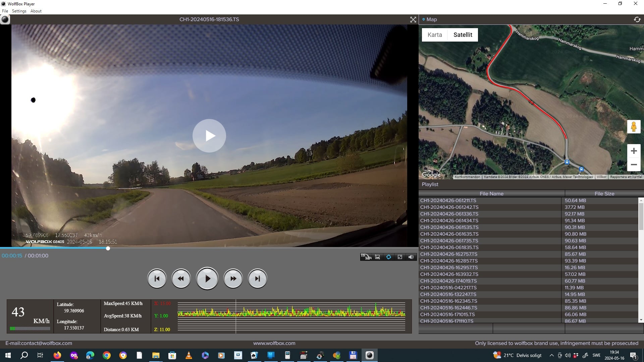
Task: Mute the video volume speaker
Action: coord(411,257)
